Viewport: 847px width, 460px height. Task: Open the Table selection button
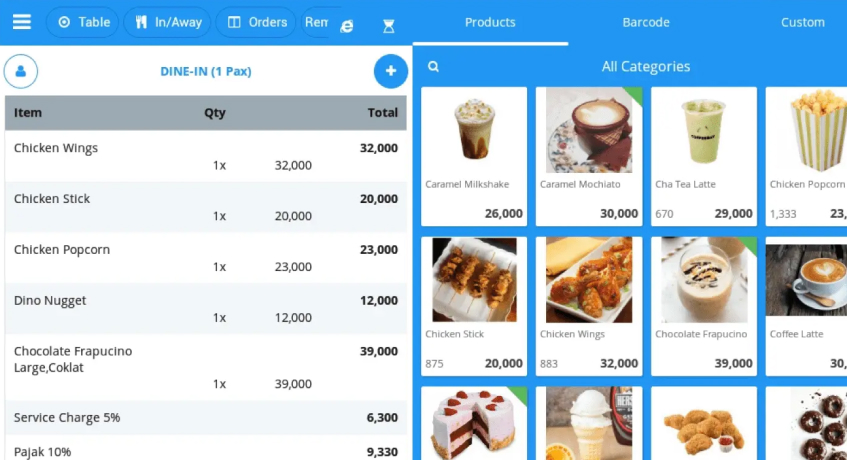(x=84, y=22)
